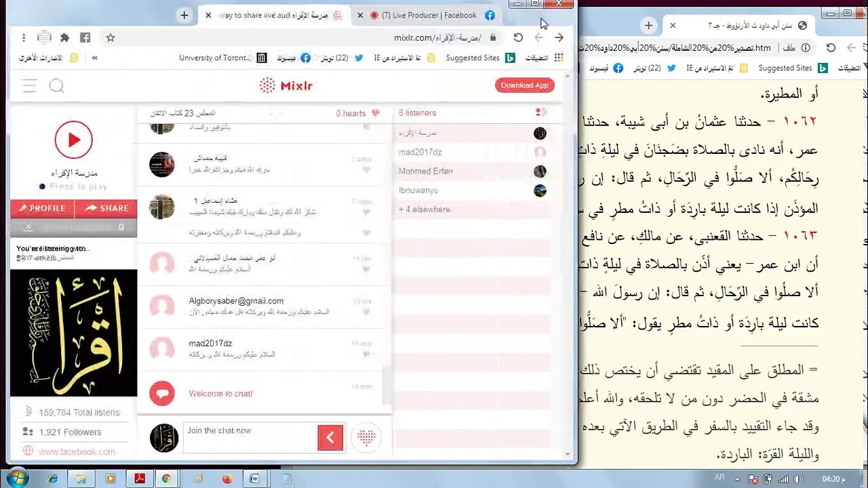
Task: Close the Mixlr tab
Action: coord(208,15)
